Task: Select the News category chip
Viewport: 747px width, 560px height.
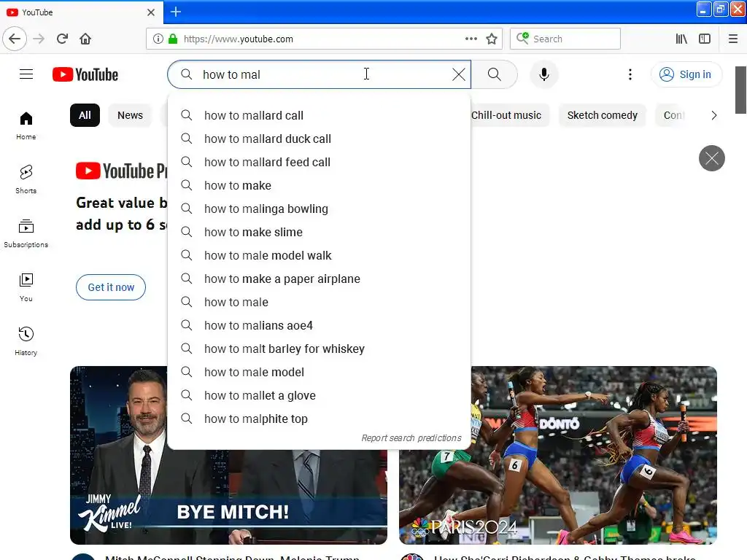Action: [130, 115]
